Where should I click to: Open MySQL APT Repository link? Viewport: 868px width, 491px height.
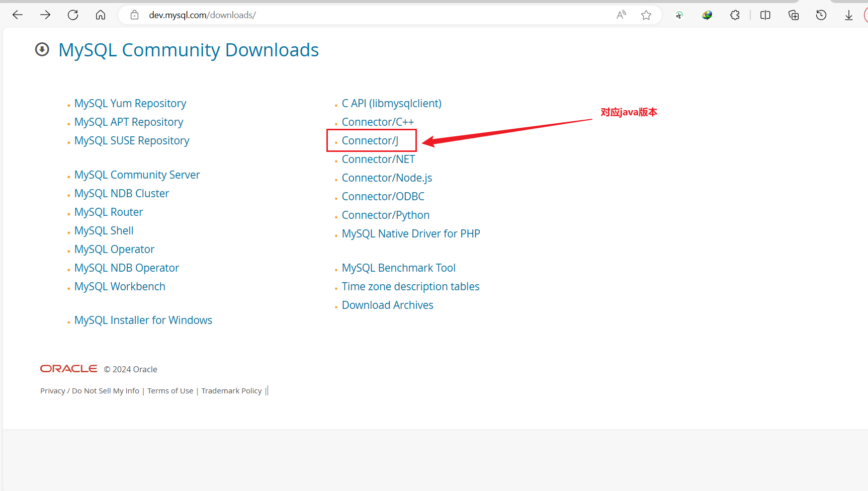coord(129,122)
